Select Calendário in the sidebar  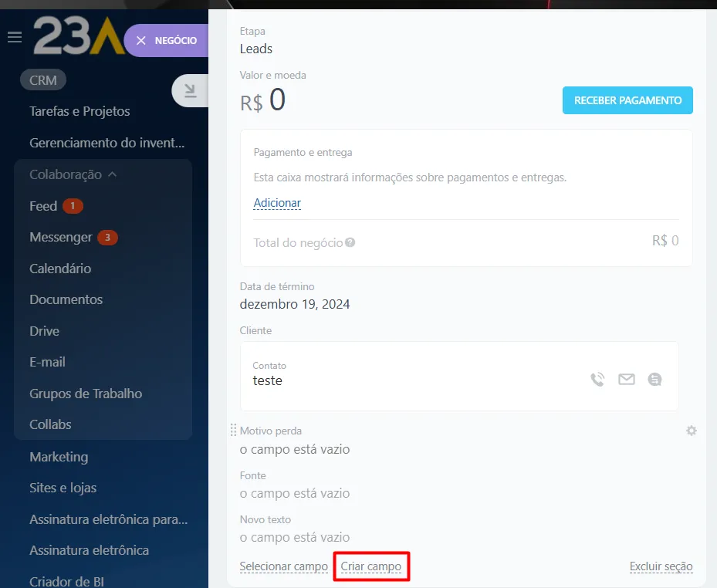[60, 269]
